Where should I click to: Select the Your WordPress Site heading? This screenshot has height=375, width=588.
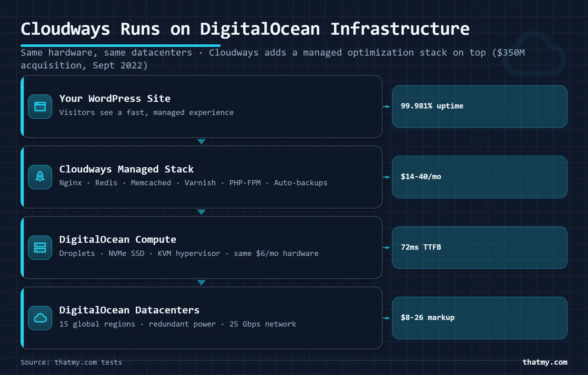[x=115, y=98]
